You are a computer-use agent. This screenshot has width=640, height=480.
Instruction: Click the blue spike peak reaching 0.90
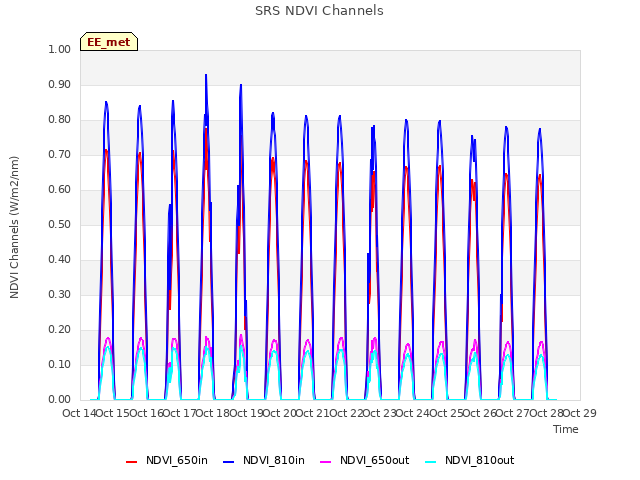coord(241,86)
